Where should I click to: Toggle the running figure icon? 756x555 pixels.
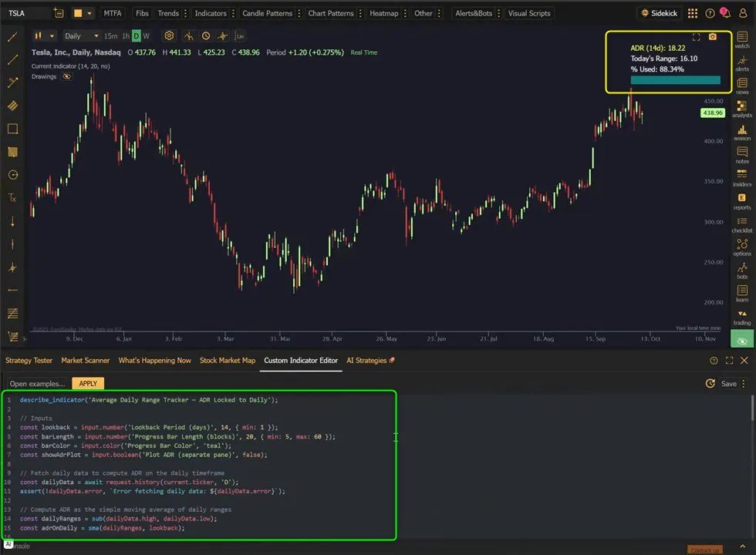[189, 35]
